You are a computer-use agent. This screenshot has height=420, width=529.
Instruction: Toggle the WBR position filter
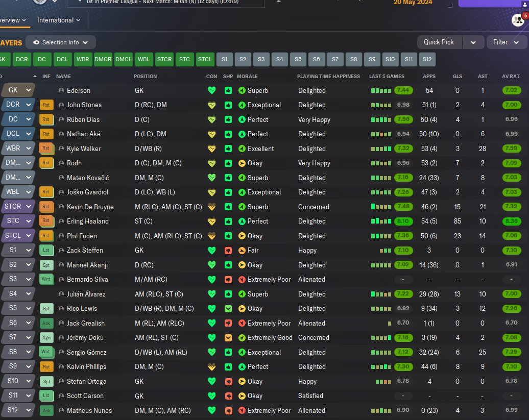83,59
